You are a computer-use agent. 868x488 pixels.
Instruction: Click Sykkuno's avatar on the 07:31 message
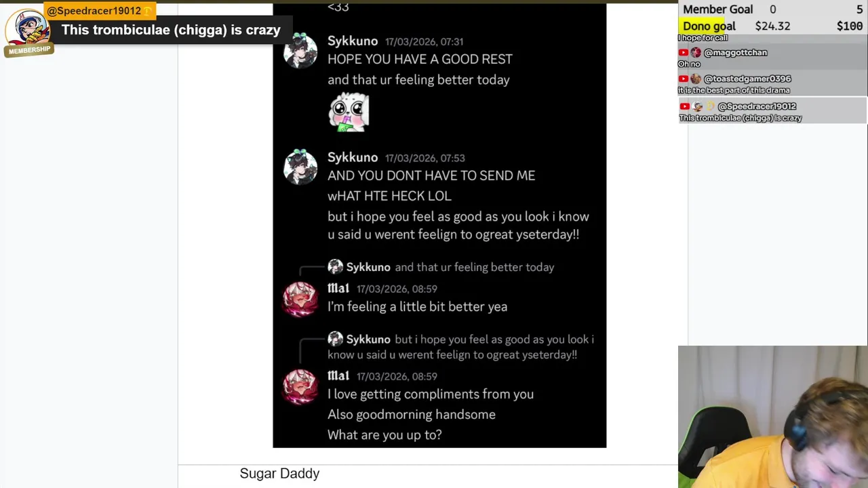[300, 51]
